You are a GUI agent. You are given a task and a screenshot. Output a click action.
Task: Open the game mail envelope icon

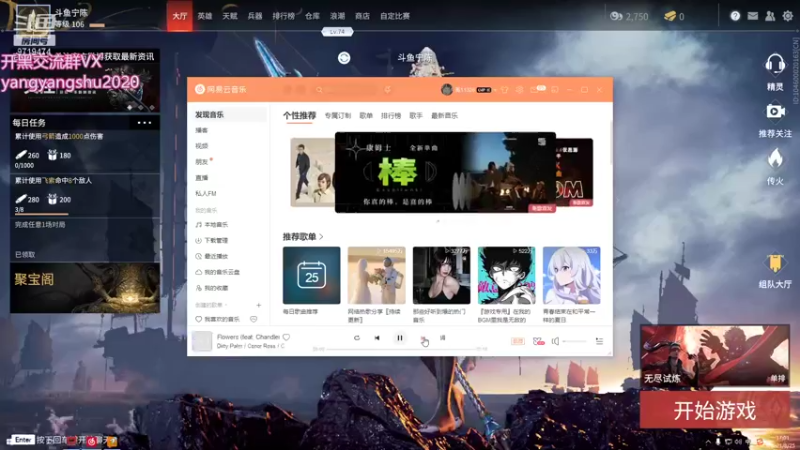[x=753, y=16]
